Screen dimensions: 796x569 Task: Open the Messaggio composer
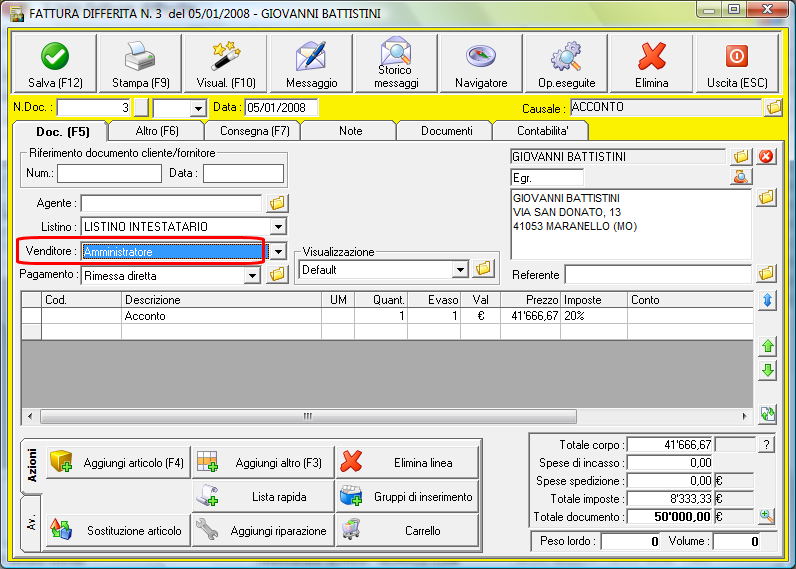[311, 64]
